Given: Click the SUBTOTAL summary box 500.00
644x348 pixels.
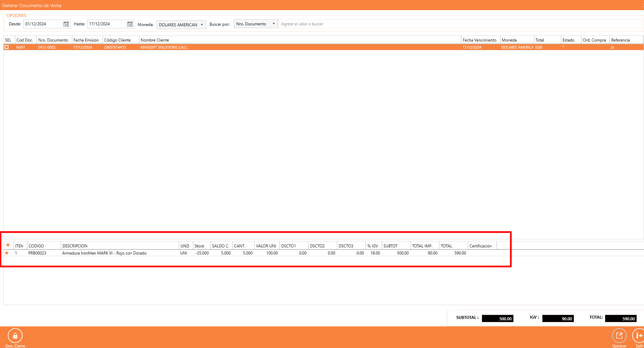Looking at the screenshot, I should tap(498, 318).
